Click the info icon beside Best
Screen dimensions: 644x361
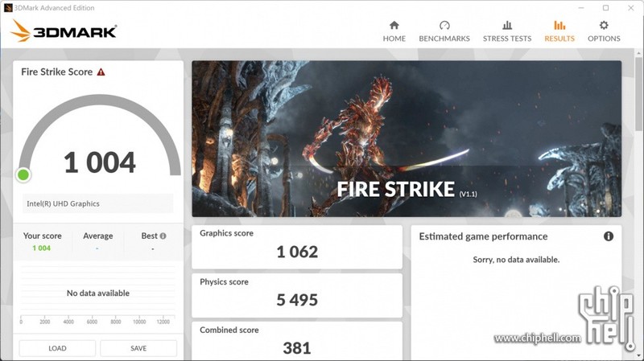click(x=163, y=236)
